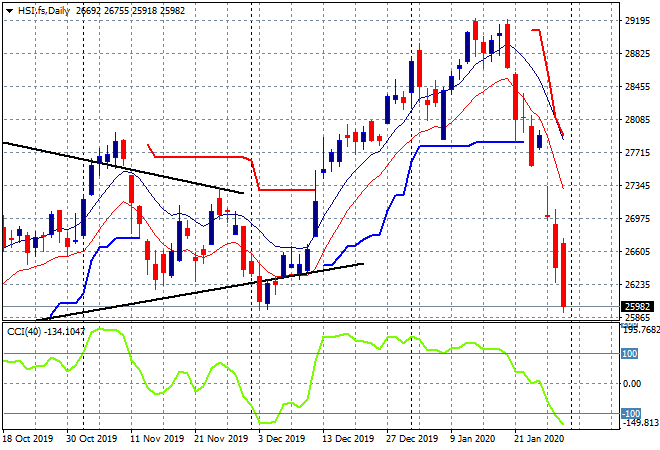Click the date label 18 Oct 2019

(28, 439)
